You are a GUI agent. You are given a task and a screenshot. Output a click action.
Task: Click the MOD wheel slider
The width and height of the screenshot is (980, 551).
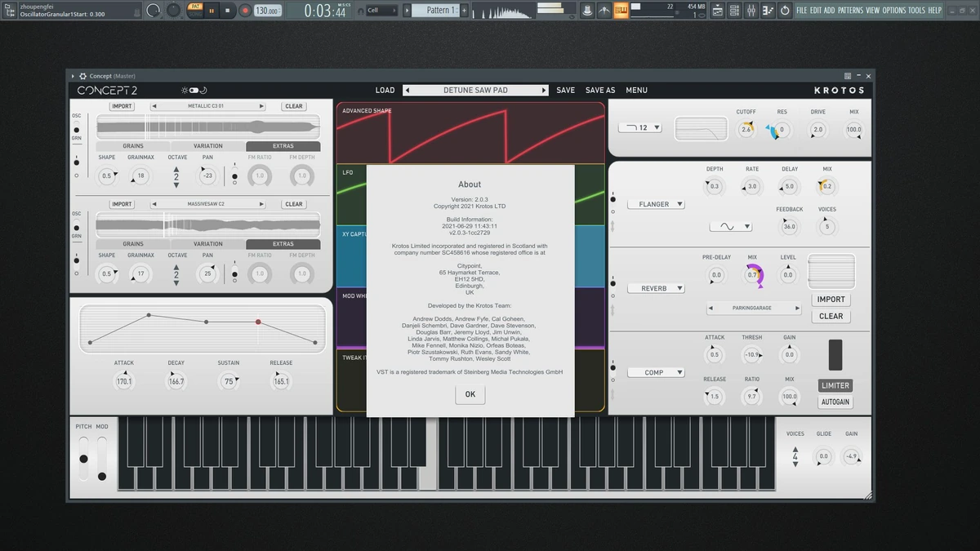[101, 460]
